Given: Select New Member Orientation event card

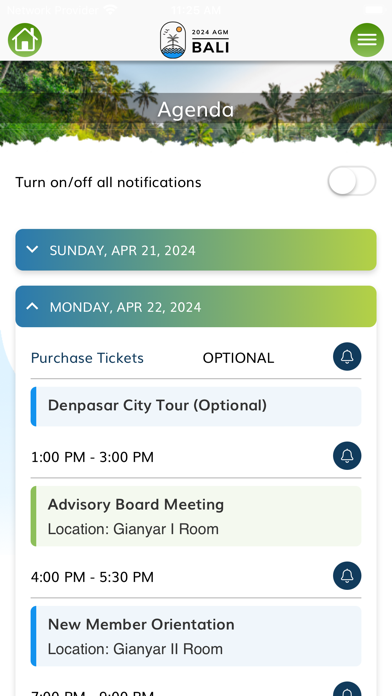Looking at the screenshot, I should pos(196,636).
